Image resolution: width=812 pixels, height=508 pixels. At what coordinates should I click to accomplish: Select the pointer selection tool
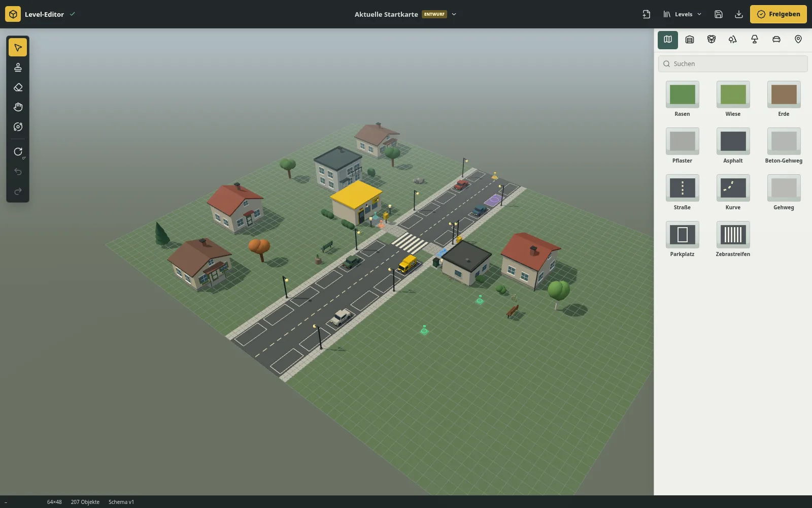[18, 47]
